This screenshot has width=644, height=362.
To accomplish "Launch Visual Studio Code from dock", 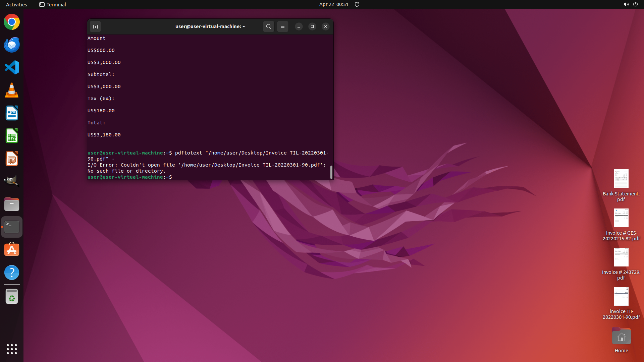I will tap(12, 67).
